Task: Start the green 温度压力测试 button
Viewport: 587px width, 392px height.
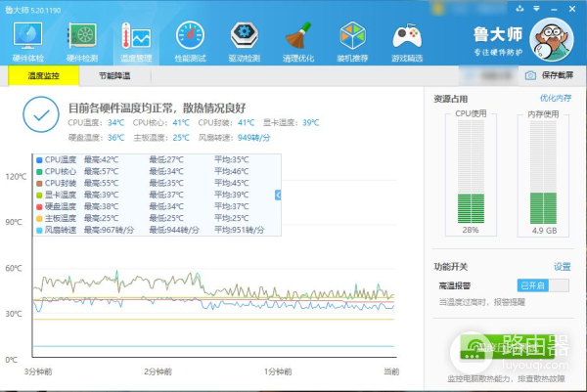Action: (507, 347)
